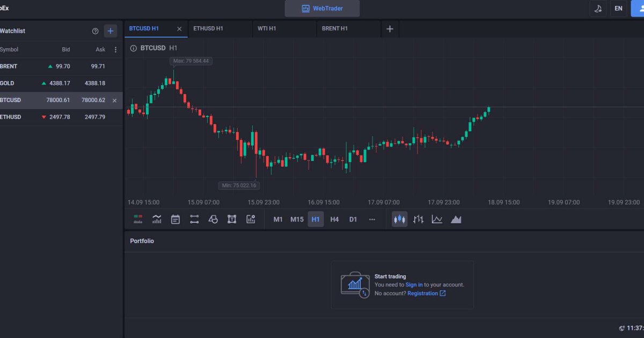Set timeframe to M15
Screen dimensions: 644x338
297,219
